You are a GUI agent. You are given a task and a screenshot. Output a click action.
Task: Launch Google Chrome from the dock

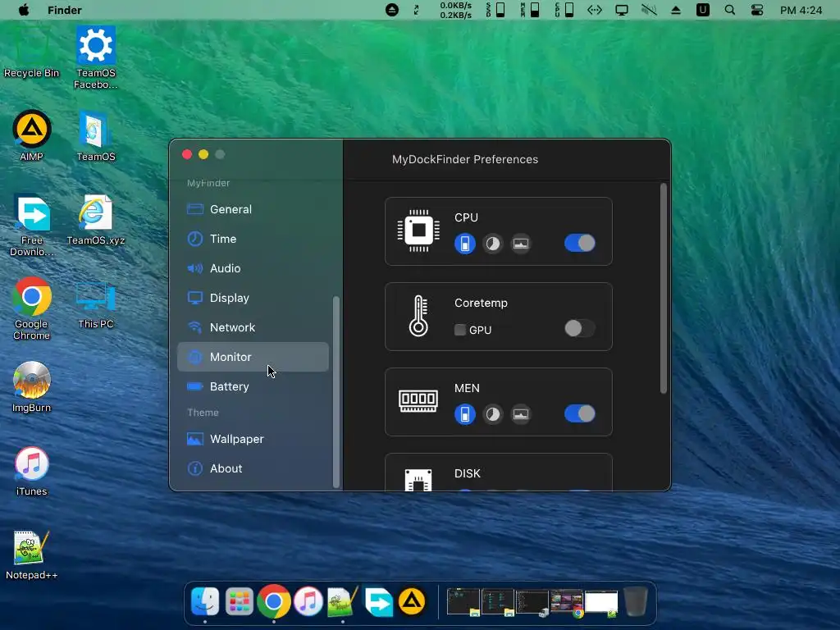274,601
